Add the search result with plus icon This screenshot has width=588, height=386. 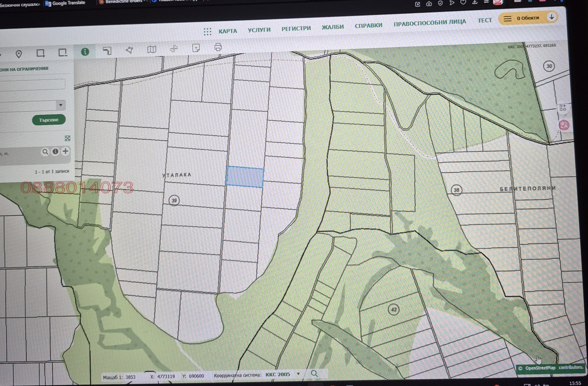[x=65, y=151]
